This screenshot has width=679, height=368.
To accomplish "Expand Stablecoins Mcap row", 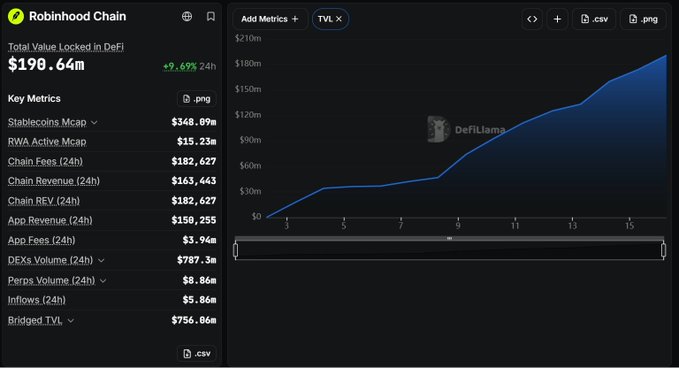I will click(94, 123).
